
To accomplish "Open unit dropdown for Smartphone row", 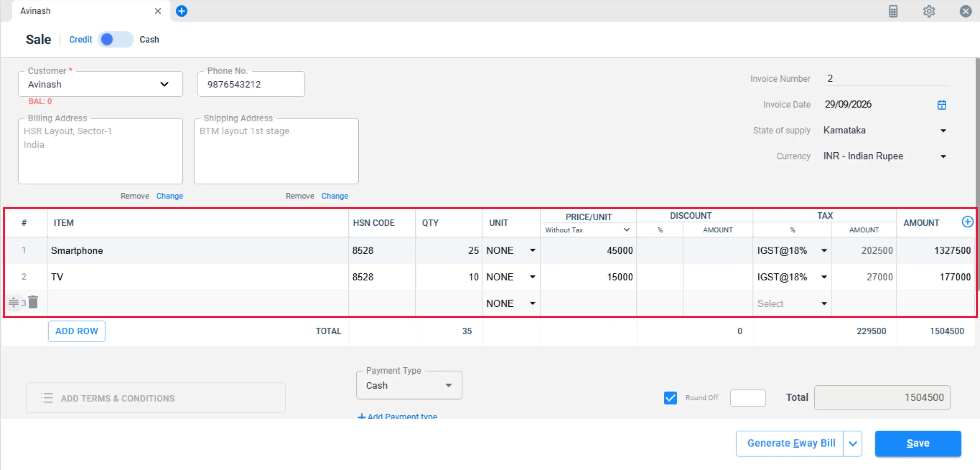I will (x=532, y=250).
